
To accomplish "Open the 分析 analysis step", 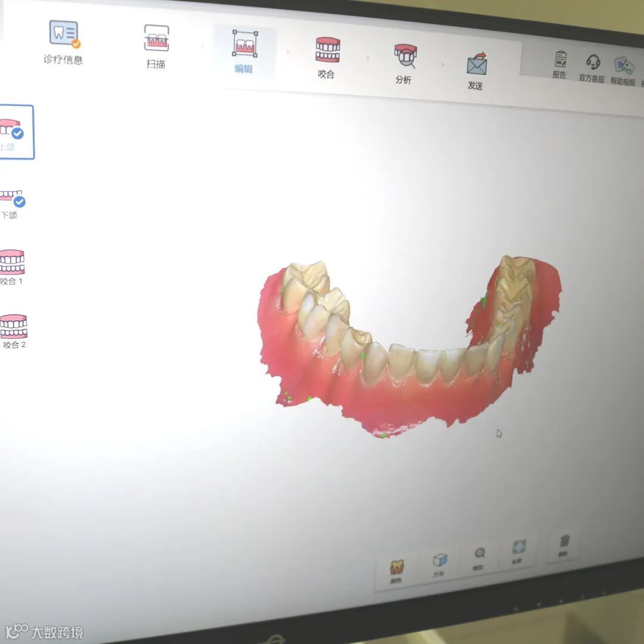I will pos(404,63).
